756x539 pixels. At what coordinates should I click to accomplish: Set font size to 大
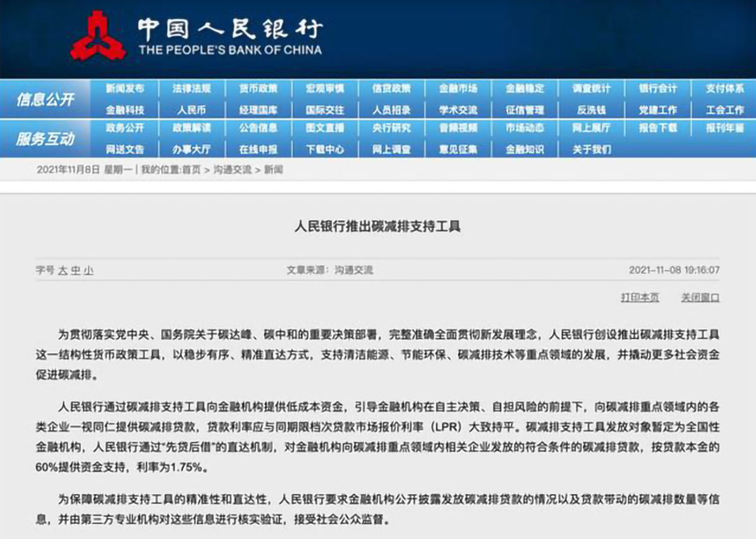pos(63,271)
